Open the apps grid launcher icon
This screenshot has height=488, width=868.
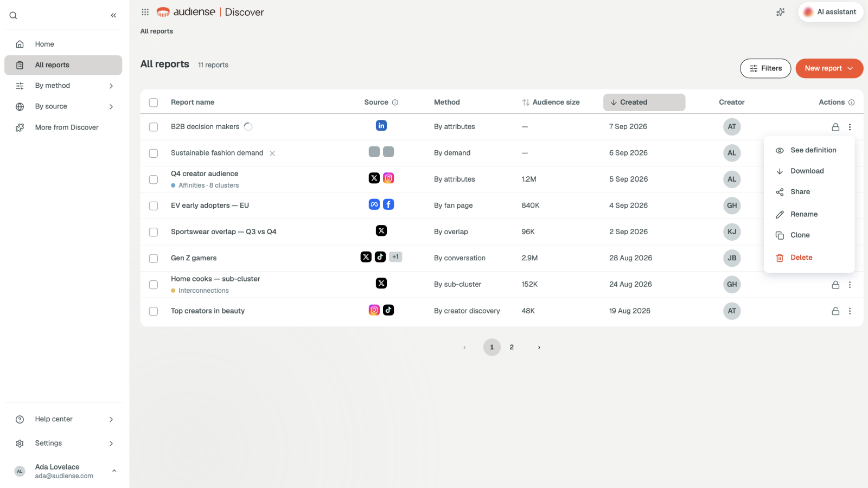145,12
